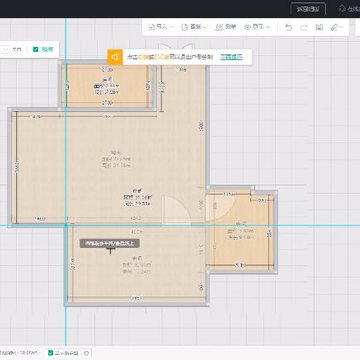The image size is (360, 360).
Task: Toggle the green checkbox in the bottom status bar
Action: point(51,353)
